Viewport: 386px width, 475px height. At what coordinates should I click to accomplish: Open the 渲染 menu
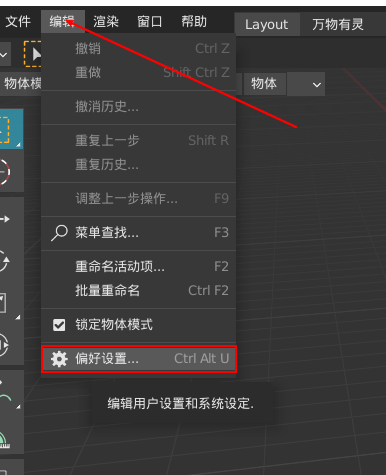[x=106, y=22]
